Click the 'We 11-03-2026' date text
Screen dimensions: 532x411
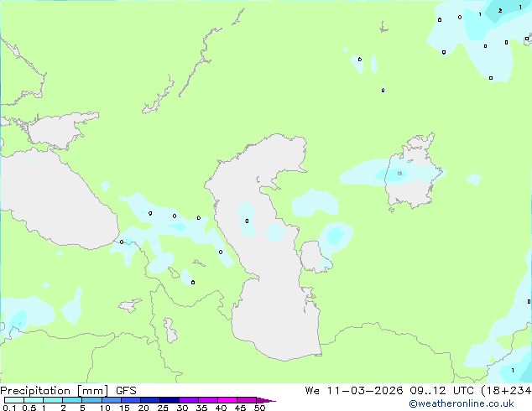354,391
